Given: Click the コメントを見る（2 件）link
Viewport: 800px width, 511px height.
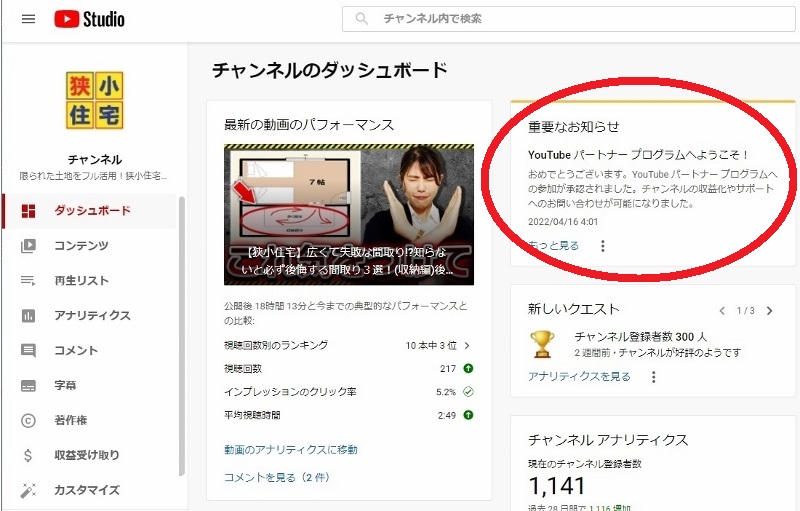Looking at the screenshot, I should click(277, 477).
